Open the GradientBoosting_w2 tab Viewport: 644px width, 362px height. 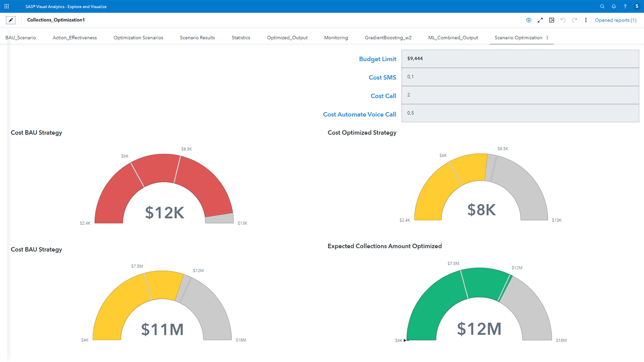388,38
